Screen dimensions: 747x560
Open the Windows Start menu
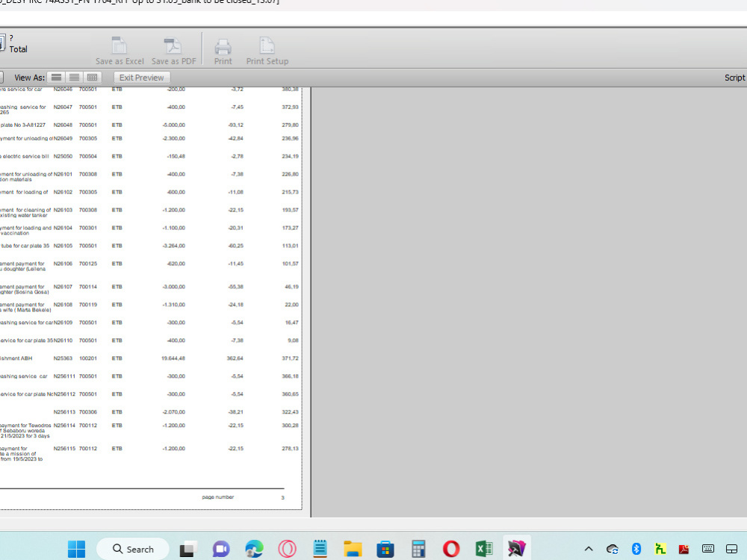pyautogui.click(x=76, y=549)
